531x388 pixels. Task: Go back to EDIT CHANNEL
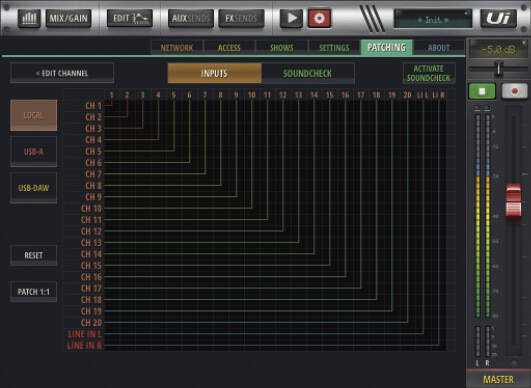pyautogui.click(x=62, y=73)
